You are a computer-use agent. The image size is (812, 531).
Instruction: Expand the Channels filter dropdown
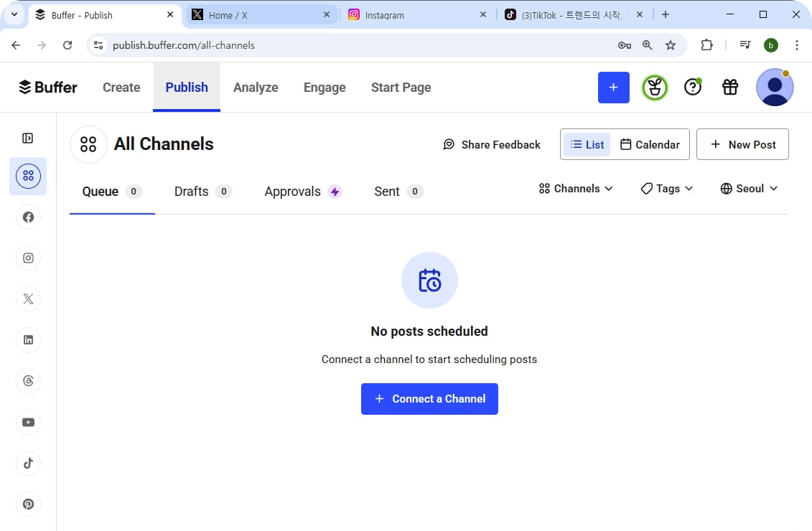(576, 189)
